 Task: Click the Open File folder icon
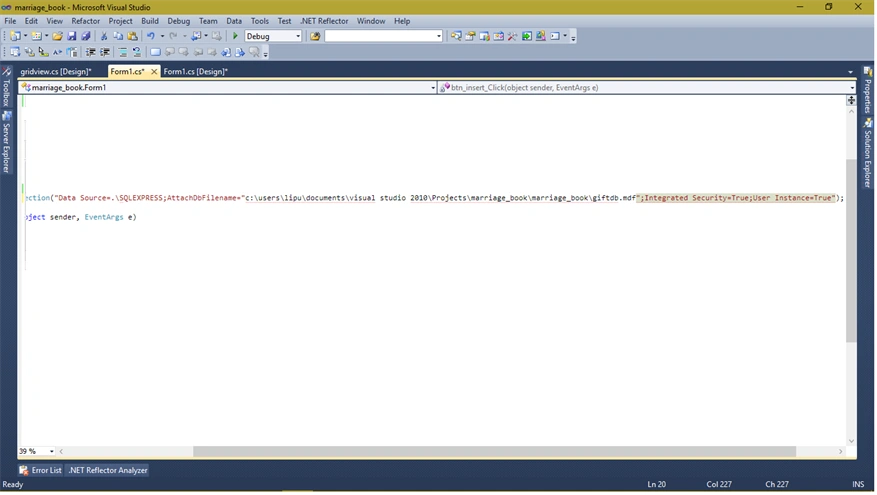click(57, 36)
